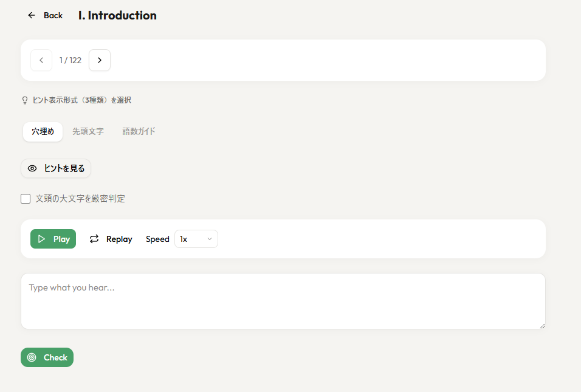This screenshot has width=581, height=392.
Task: Click the text area resize handle
Action: point(542,326)
